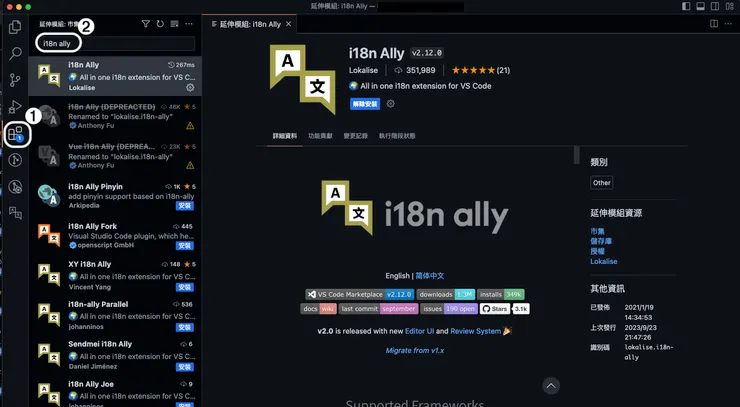Viewport: 740px width, 407px height.
Task: Open Sendmei i18n Ally extension entry
Action: pyautogui.click(x=115, y=356)
